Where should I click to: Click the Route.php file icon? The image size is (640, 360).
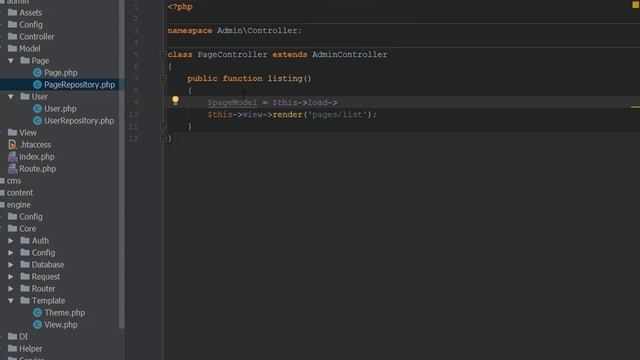click(x=13, y=169)
